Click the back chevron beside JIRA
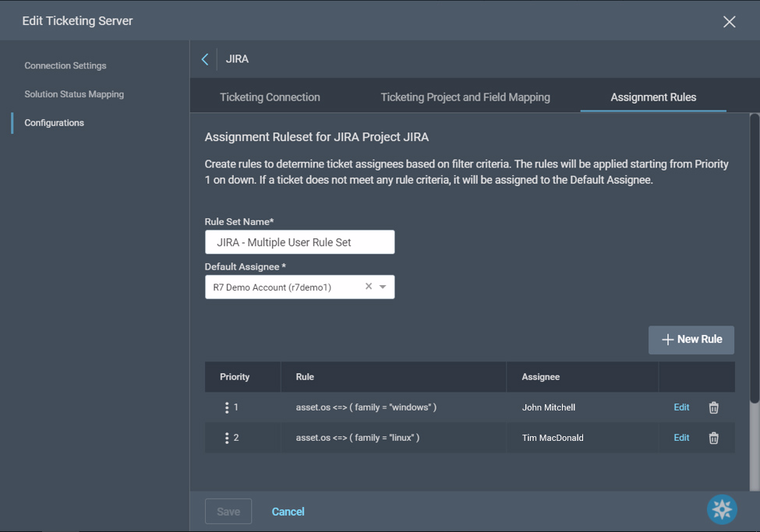760x532 pixels. 205,59
